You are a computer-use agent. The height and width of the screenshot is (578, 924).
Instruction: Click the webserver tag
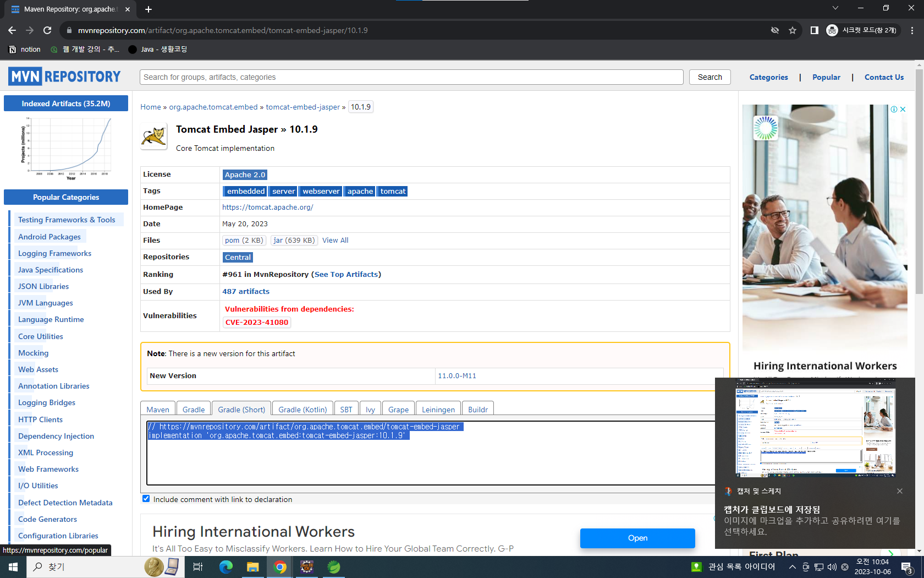[x=321, y=191]
